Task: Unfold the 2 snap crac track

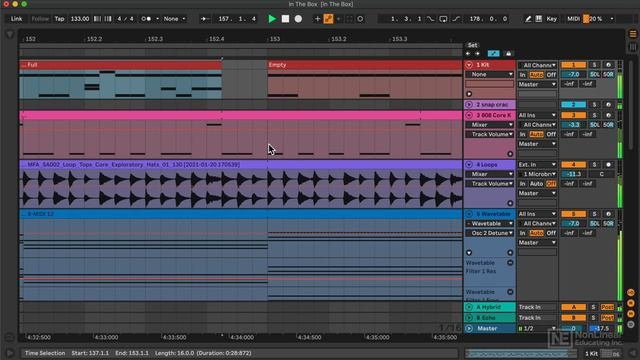Action: [469, 105]
